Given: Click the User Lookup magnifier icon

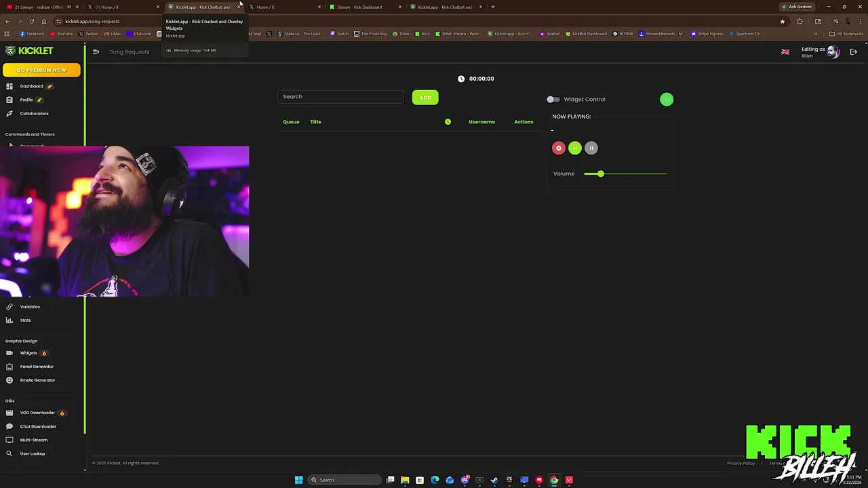Looking at the screenshot, I should pyautogui.click(x=9, y=453).
